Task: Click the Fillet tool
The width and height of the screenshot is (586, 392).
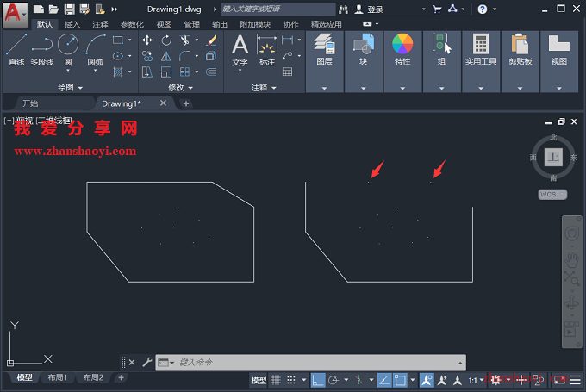Action: (184, 56)
